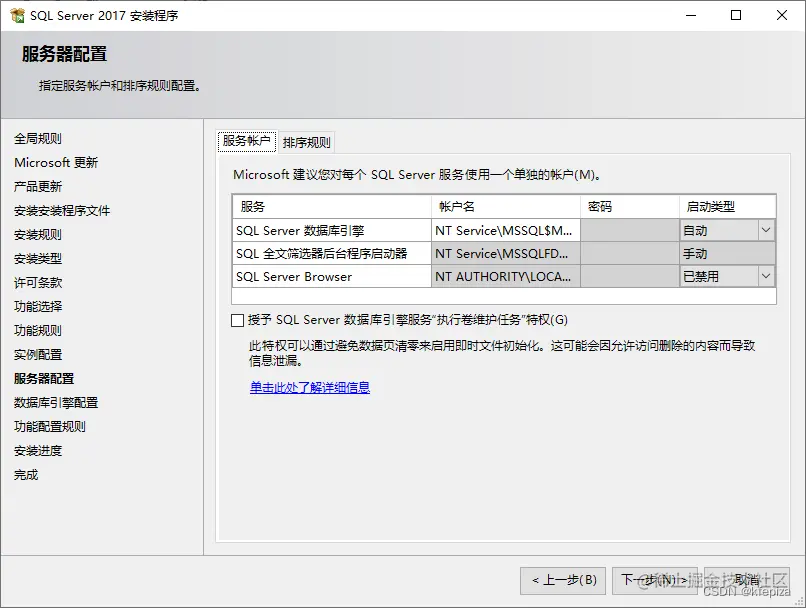Select the 服务帐户 tab

coord(246,141)
